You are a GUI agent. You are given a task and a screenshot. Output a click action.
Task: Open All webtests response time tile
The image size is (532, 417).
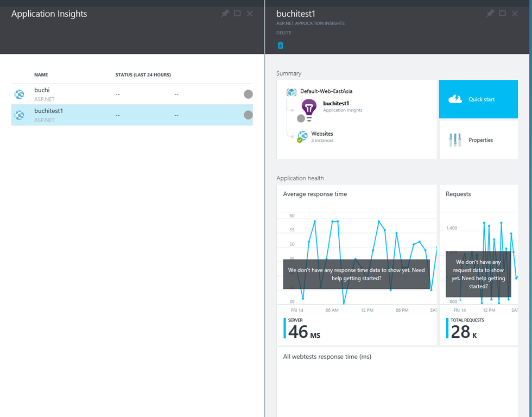click(397, 382)
